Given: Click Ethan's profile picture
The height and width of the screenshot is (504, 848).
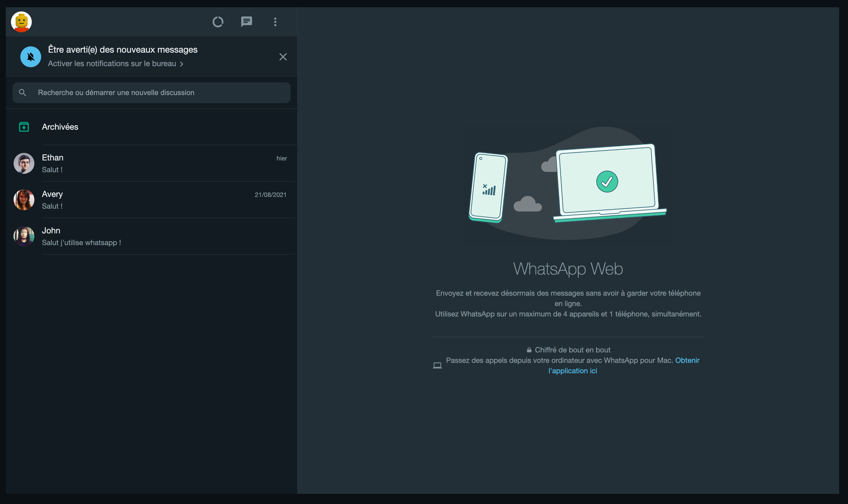Looking at the screenshot, I should point(24,163).
